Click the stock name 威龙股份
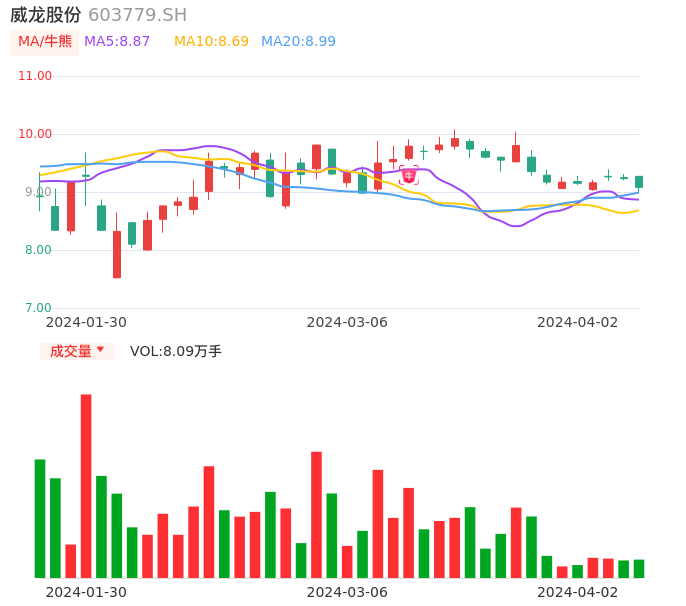686x606 pixels. click(x=46, y=15)
